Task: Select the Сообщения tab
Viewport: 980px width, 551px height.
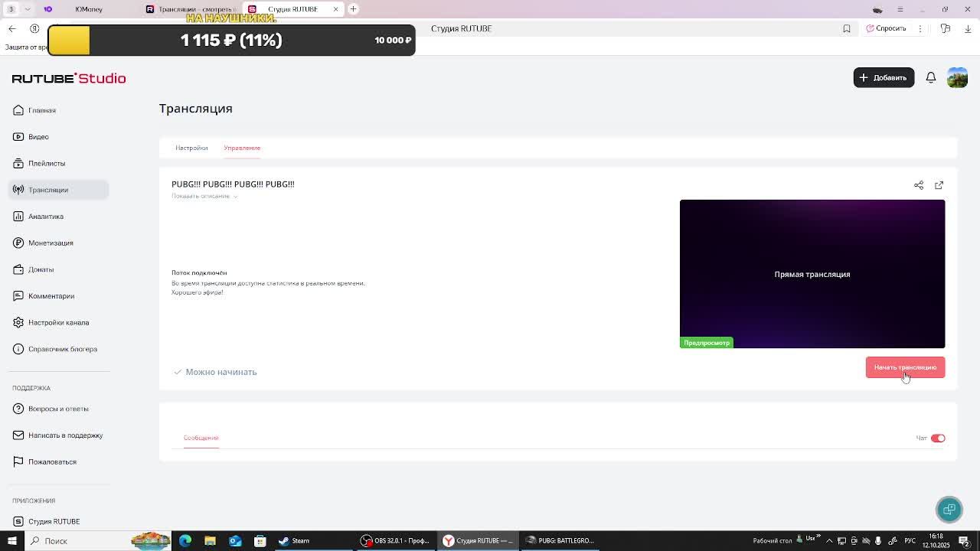Action: 201,438
